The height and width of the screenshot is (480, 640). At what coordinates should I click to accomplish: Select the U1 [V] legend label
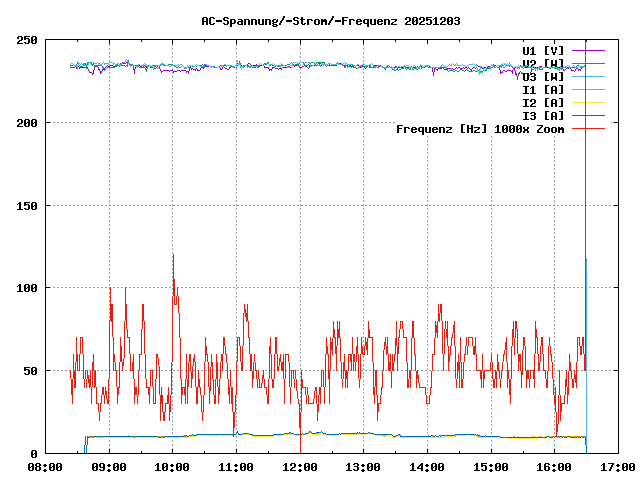pos(543,50)
